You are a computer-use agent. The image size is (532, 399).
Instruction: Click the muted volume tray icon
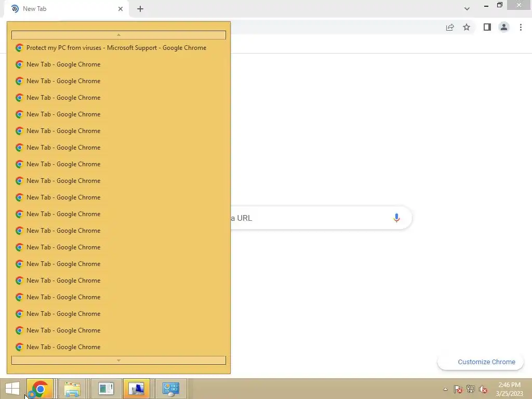483,389
